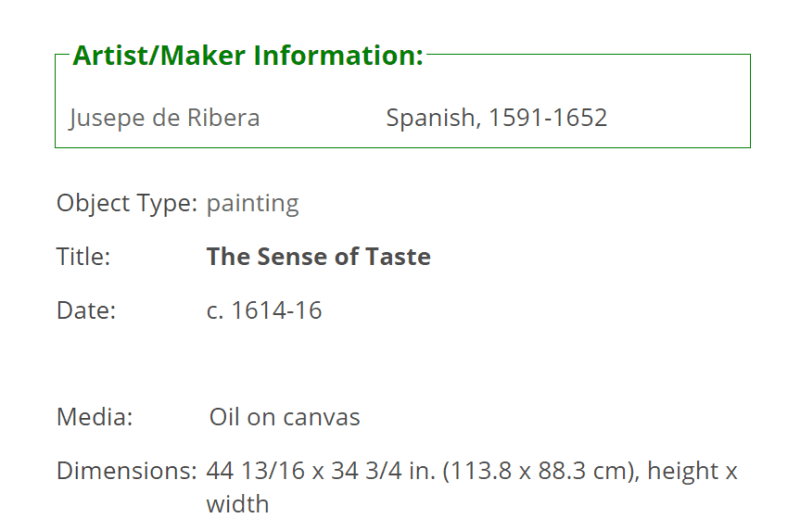Click the Media label
The image size is (800, 531).
(x=95, y=417)
